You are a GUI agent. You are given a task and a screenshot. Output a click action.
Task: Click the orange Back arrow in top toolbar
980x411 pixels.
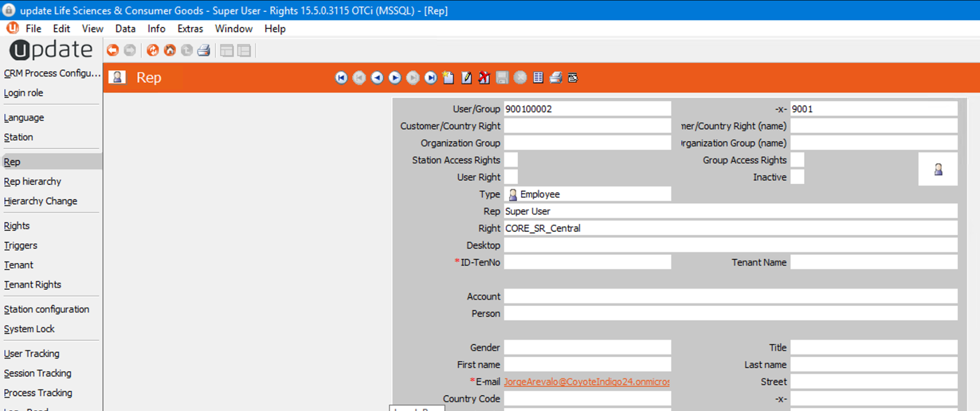(112, 50)
